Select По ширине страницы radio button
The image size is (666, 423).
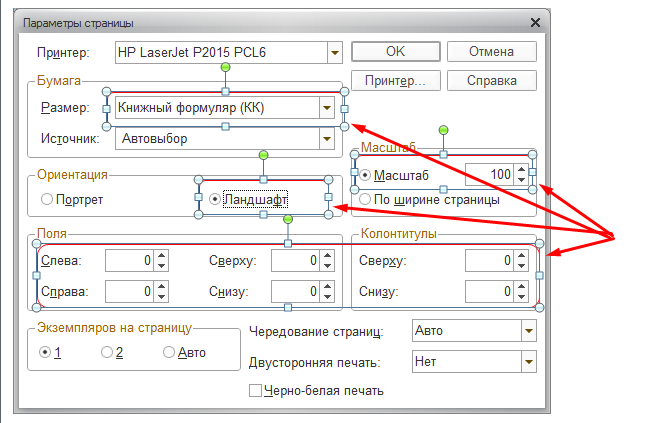click(365, 199)
